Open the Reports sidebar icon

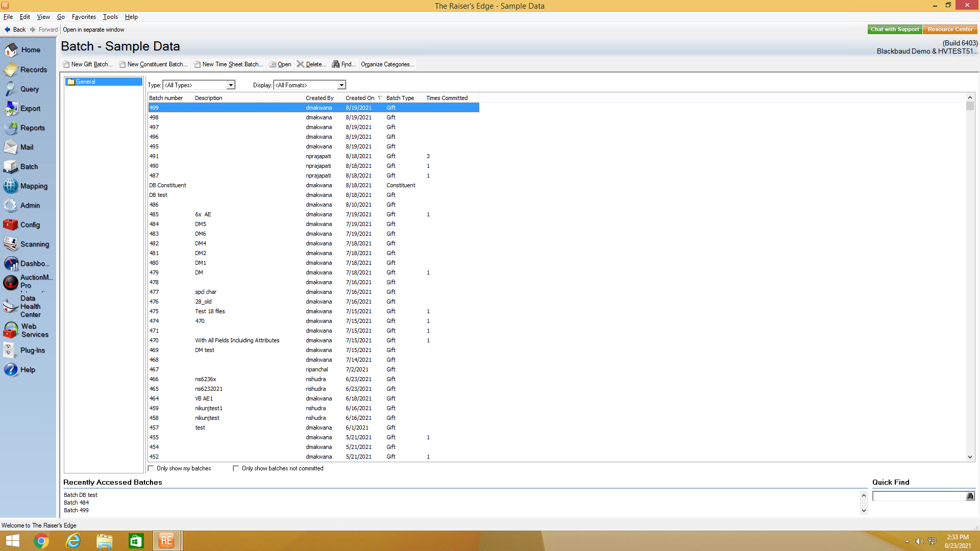coord(11,128)
